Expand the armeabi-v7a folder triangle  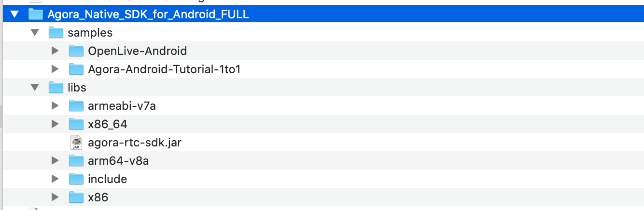tap(55, 105)
